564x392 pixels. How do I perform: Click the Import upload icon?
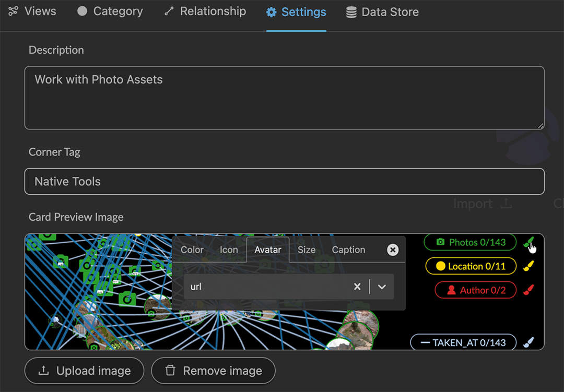(x=506, y=204)
